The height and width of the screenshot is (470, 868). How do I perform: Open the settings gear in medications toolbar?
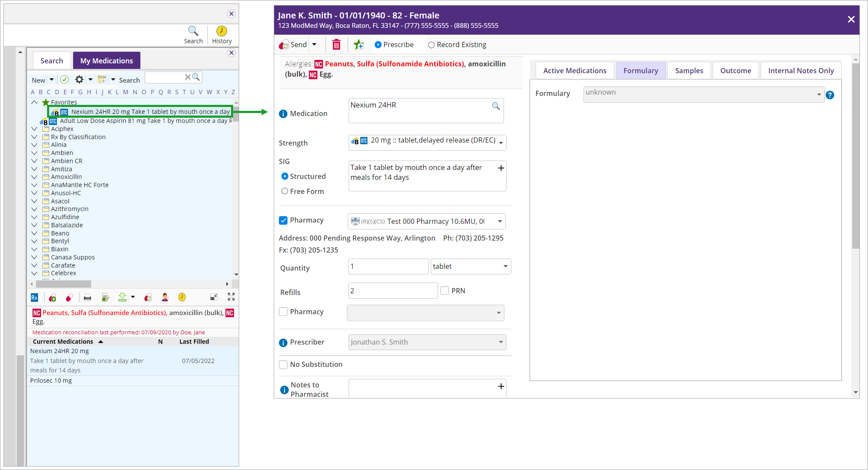point(79,79)
